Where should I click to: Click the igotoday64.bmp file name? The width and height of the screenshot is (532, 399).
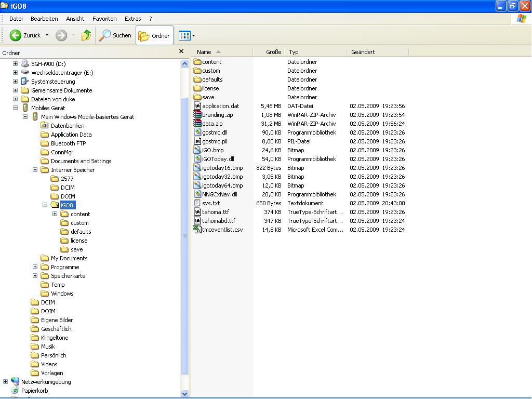(222, 185)
